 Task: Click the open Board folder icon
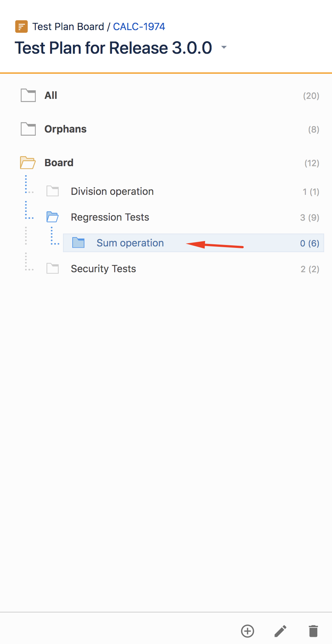tap(28, 163)
